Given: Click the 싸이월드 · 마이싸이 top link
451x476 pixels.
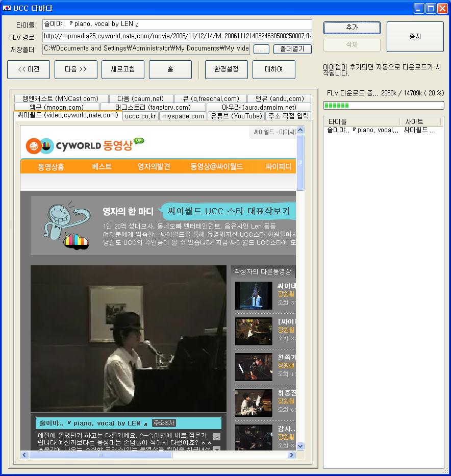Looking at the screenshot, I should (x=274, y=132).
